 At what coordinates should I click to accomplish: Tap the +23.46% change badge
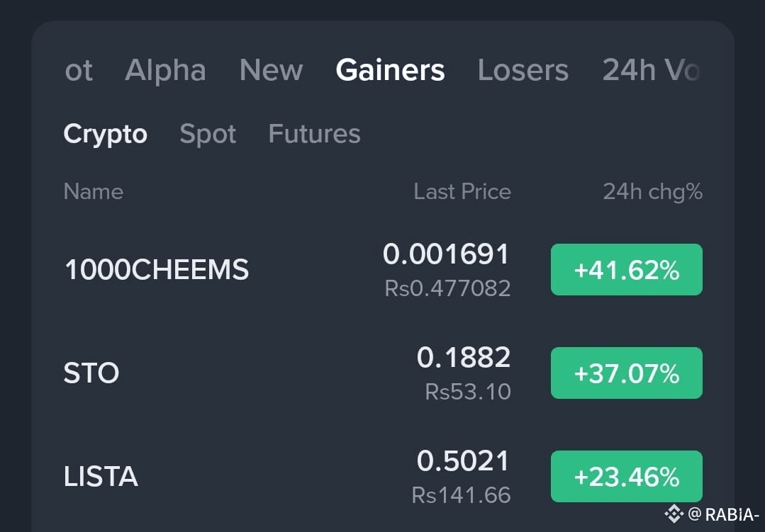click(627, 477)
